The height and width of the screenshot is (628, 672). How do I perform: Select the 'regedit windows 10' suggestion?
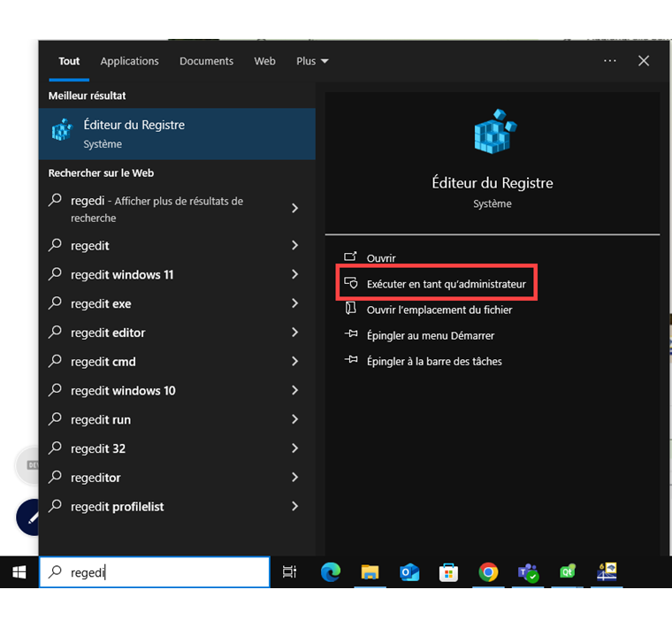[x=123, y=391]
